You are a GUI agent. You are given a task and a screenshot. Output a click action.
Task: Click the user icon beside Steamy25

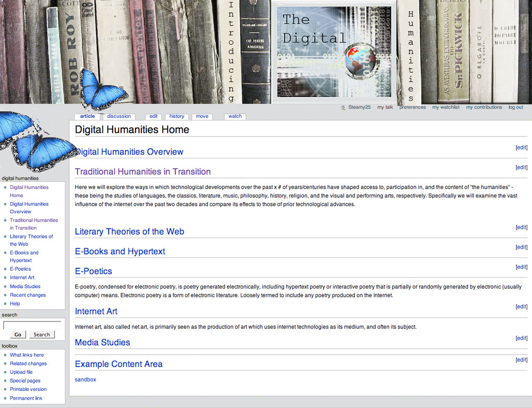(x=343, y=108)
